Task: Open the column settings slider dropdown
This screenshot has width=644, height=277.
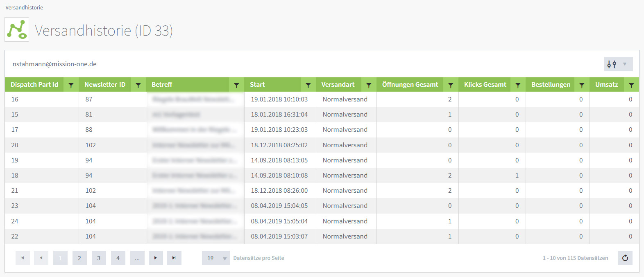Action: click(x=618, y=64)
